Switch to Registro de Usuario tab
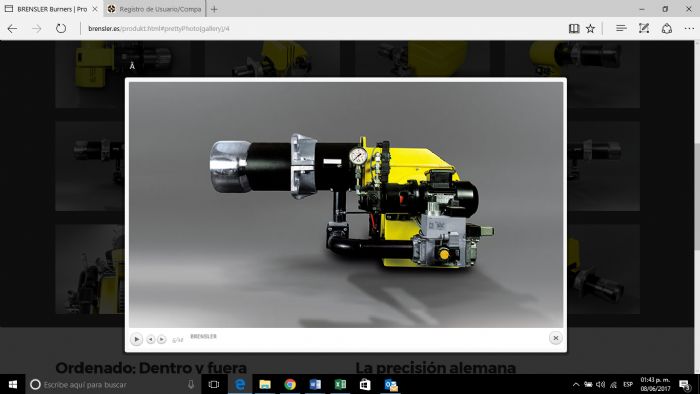700x394 pixels. [155, 9]
